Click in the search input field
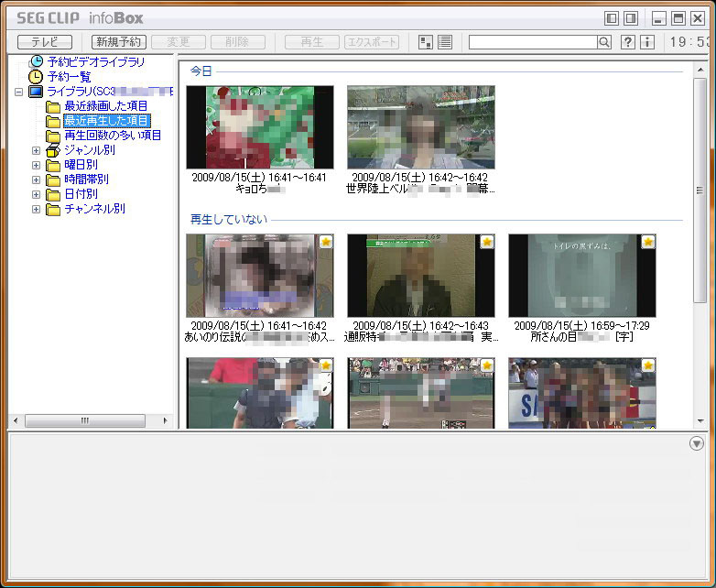The height and width of the screenshot is (588, 716). 534,42
